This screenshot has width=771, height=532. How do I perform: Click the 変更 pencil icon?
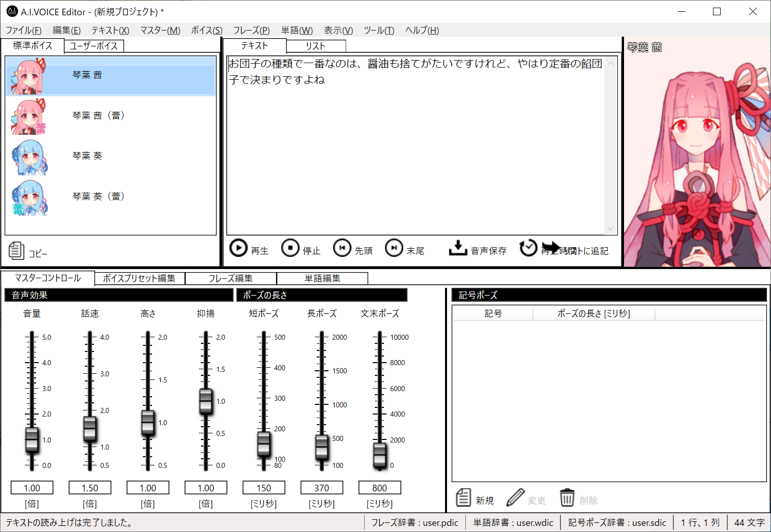pos(515,497)
